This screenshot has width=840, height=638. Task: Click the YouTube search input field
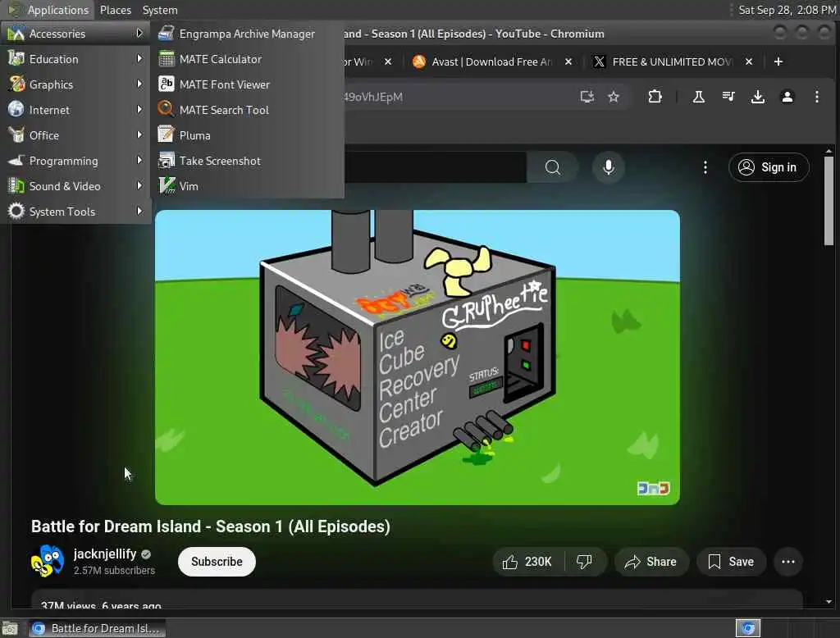(435, 167)
